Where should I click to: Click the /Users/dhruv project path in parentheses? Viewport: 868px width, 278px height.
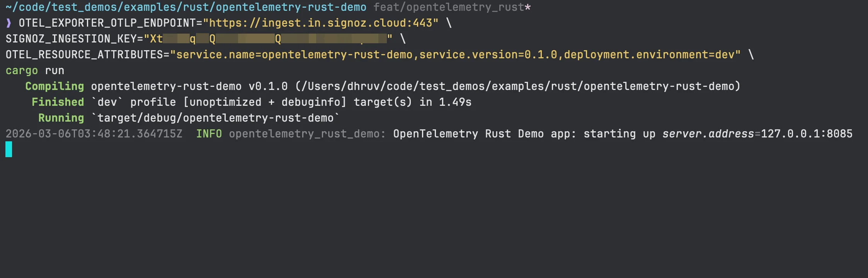coord(518,86)
